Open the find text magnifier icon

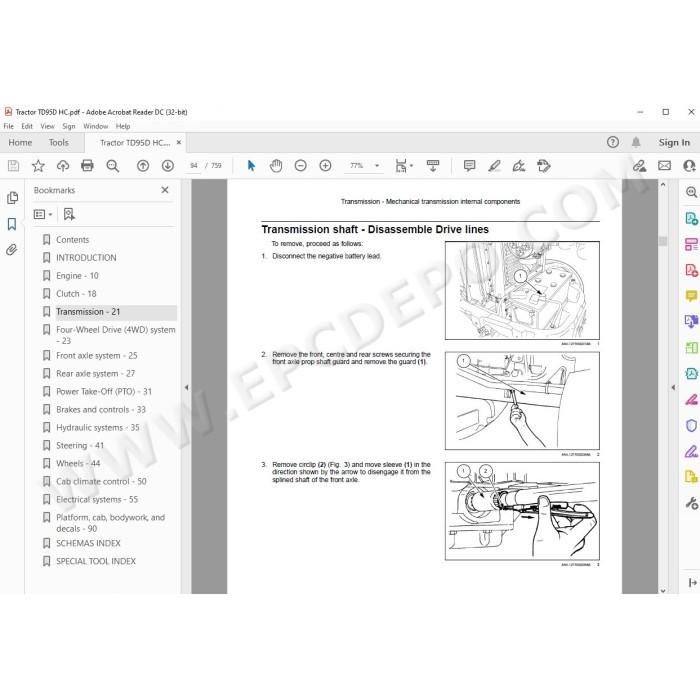click(112, 166)
